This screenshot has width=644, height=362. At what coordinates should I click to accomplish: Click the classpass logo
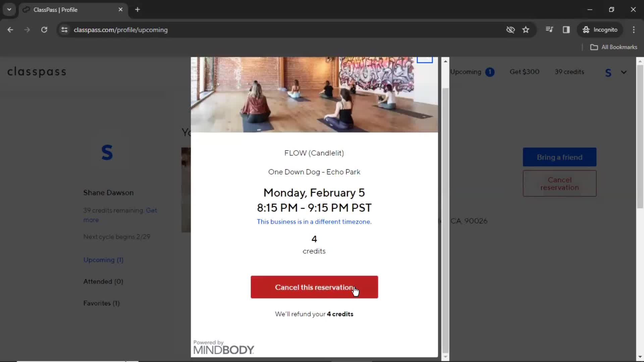click(x=37, y=72)
